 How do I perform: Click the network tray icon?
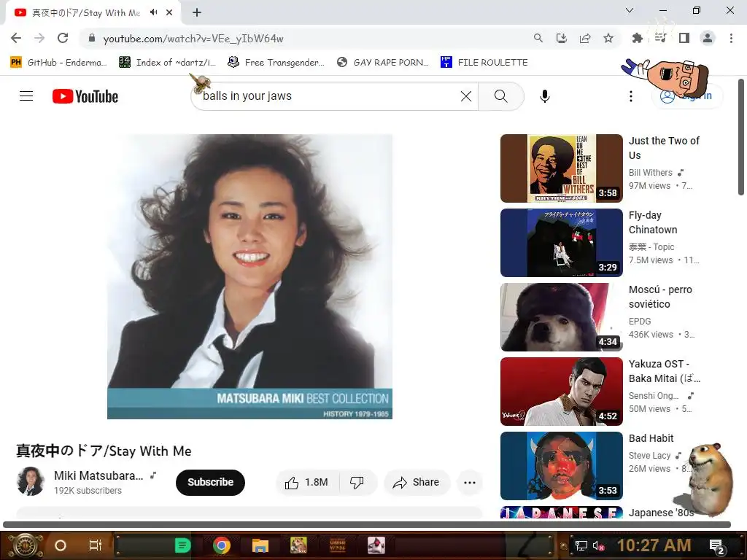click(581, 545)
